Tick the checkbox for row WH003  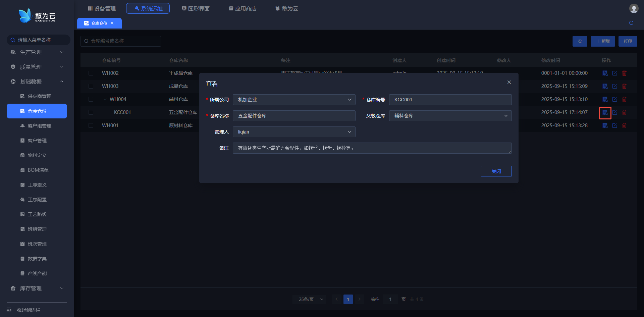click(91, 86)
